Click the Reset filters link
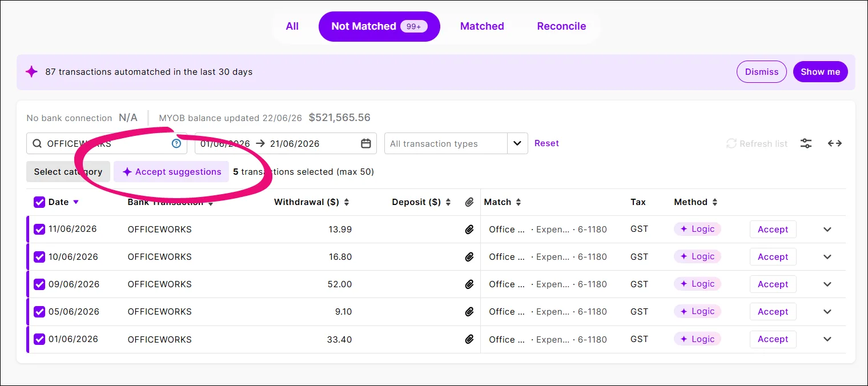 click(x=546, y=143)
